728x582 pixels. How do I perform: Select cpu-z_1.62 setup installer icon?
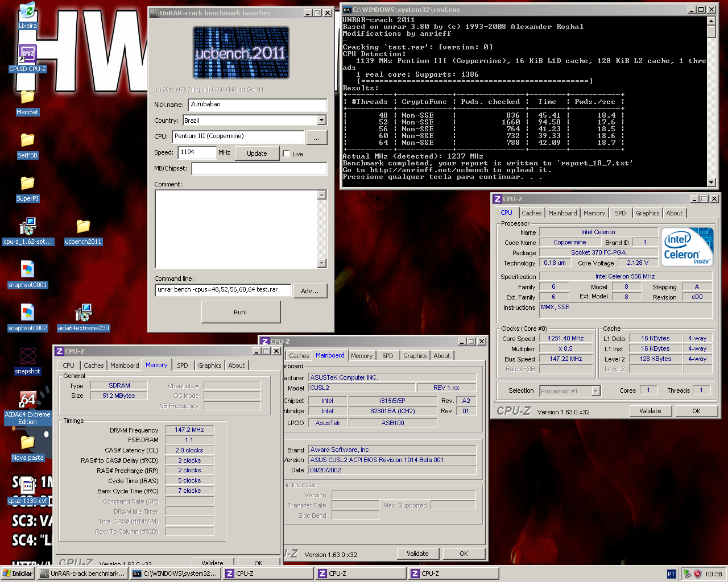[27, 231]
